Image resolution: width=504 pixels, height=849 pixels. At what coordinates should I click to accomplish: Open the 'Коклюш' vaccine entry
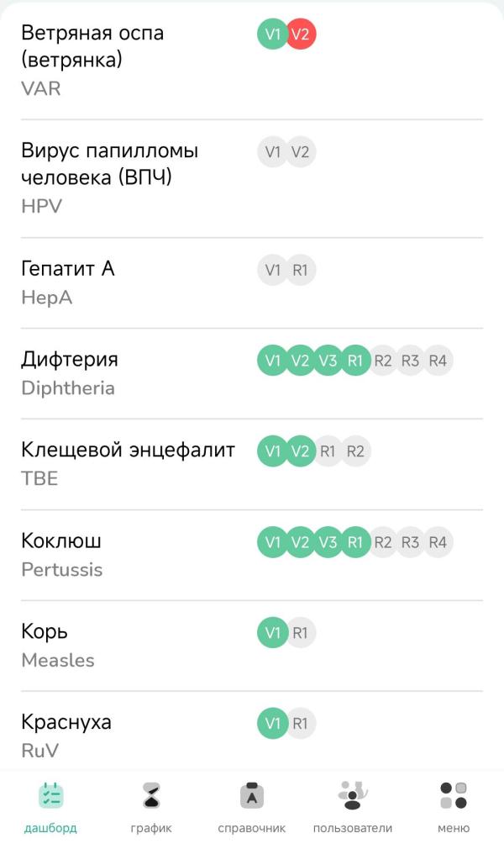61,541
